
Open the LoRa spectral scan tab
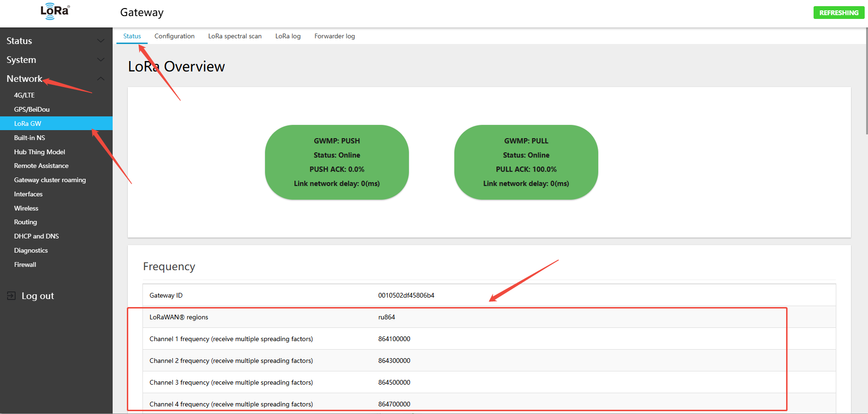(x=235, y=36)
